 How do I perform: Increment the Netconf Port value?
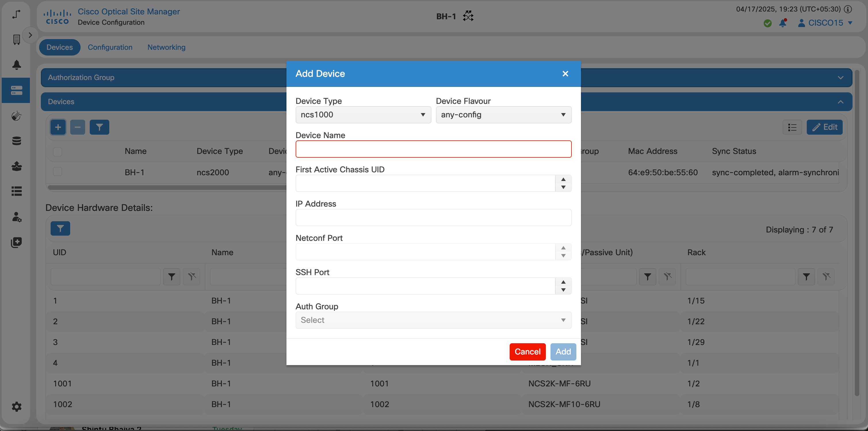[563, 248]
